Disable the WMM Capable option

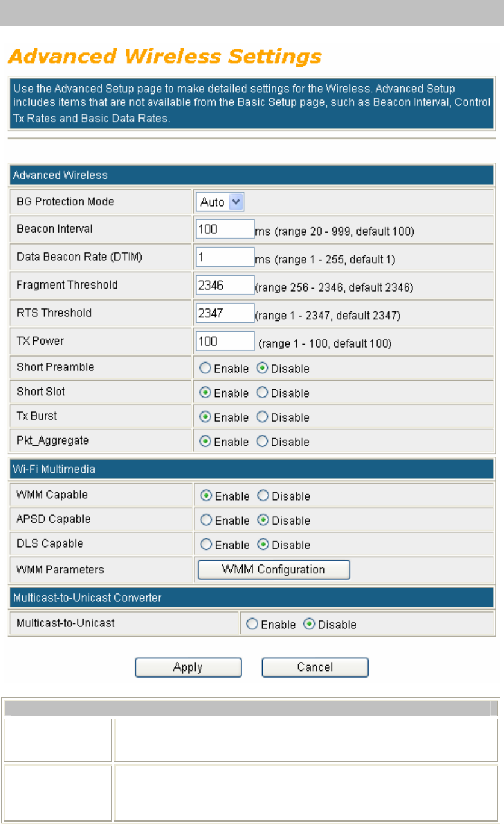coord(263,496)
